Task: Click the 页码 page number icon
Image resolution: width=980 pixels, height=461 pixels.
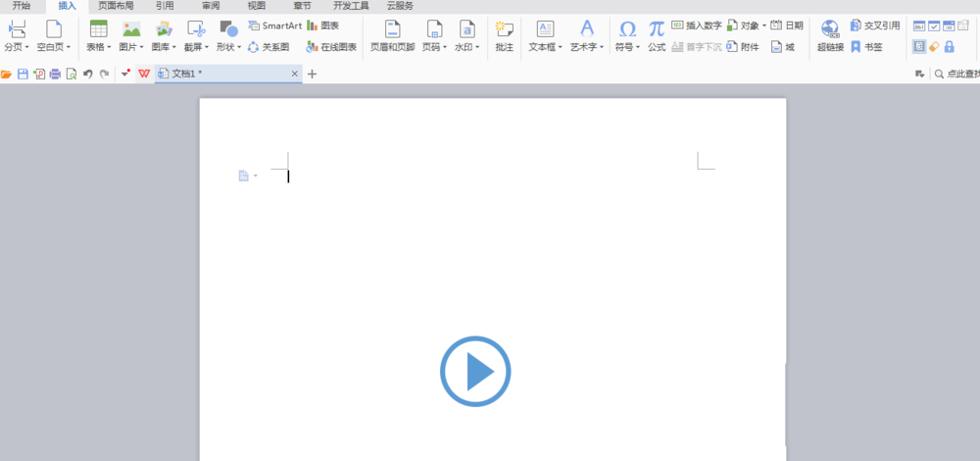Action: (x=434, y=28)
